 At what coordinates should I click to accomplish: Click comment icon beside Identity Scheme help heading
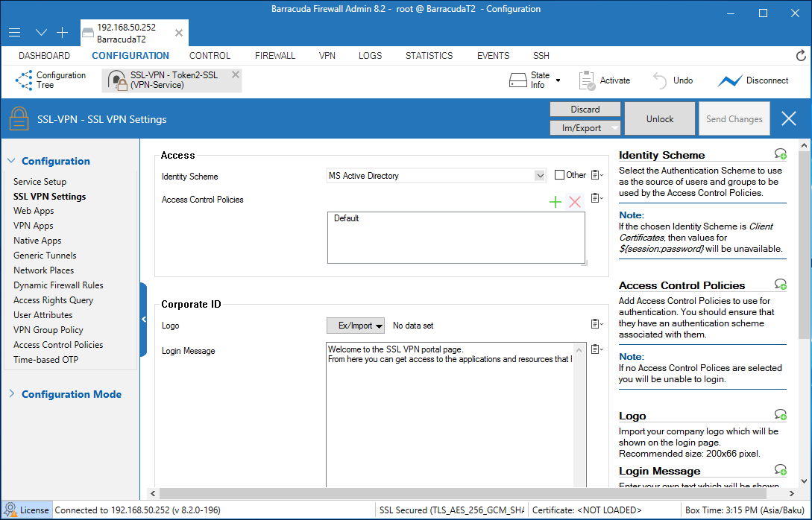click(781, 153)
